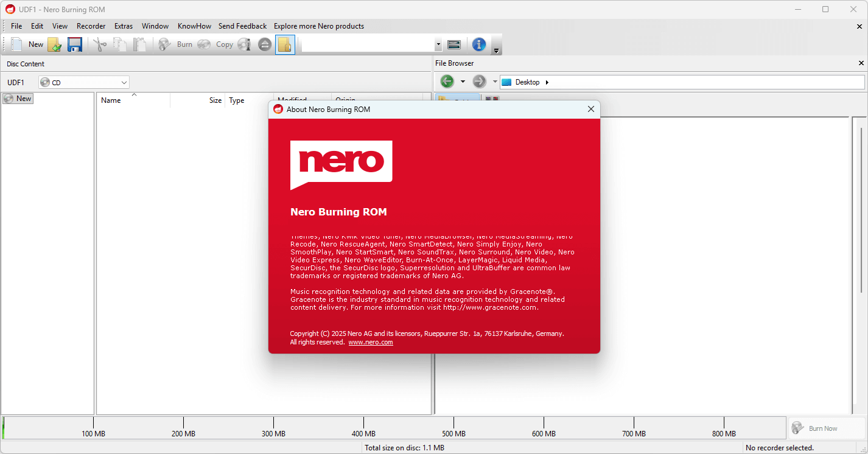
Task: Open the CD media type dropdown
Action: click(x=124, y=82)
